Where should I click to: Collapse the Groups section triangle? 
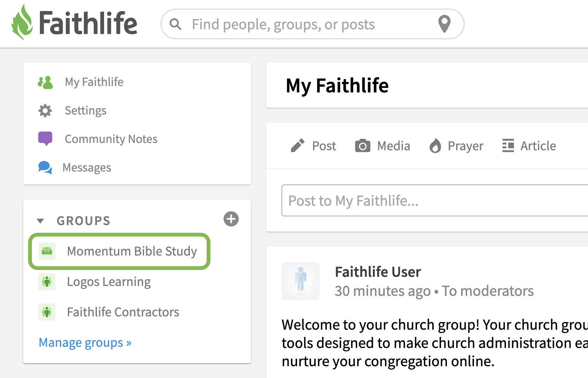click(40, 221)
